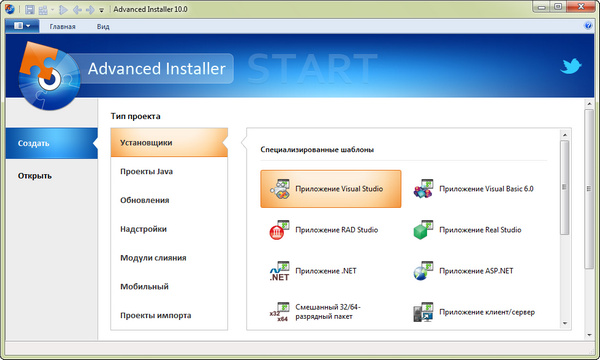Open the Вид ribbon tab
Screen dimensions: 600x360
pos(103,26)
